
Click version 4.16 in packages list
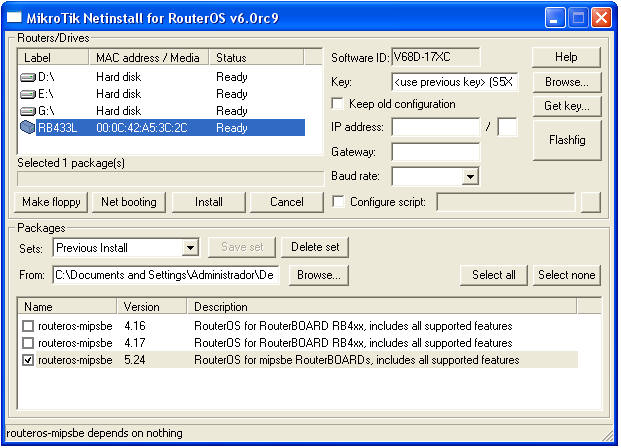[135, 326]
